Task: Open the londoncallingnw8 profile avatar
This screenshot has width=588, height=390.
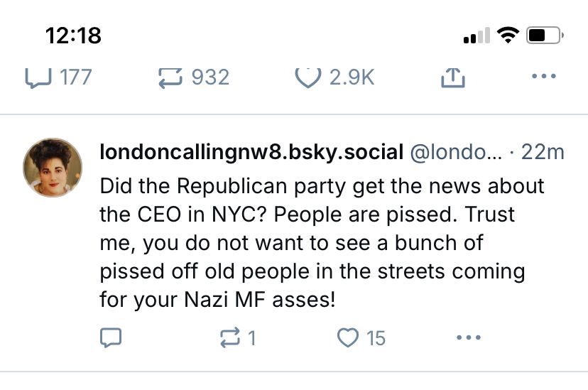Action: [53, 167]
